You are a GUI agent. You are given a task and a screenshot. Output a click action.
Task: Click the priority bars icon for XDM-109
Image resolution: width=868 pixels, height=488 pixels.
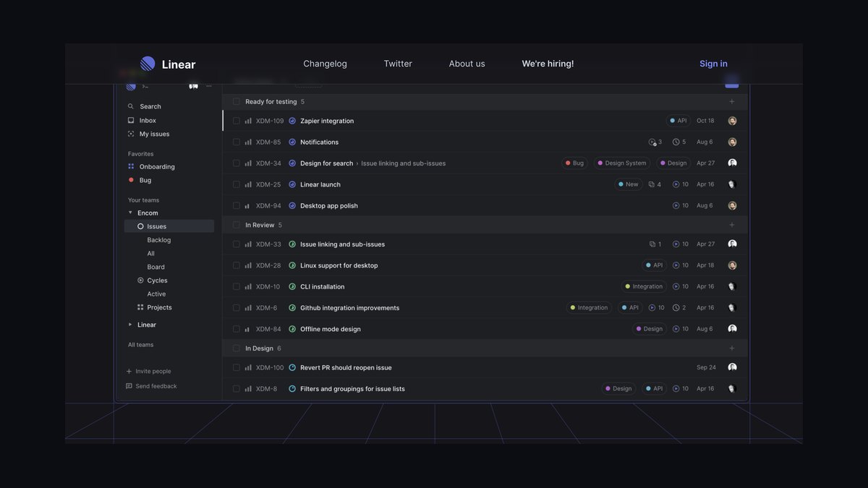tap(248, 121)
